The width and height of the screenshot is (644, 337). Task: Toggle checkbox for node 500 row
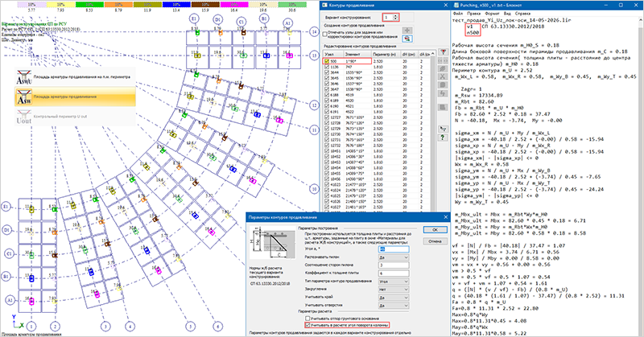click(x=327, y=61)
